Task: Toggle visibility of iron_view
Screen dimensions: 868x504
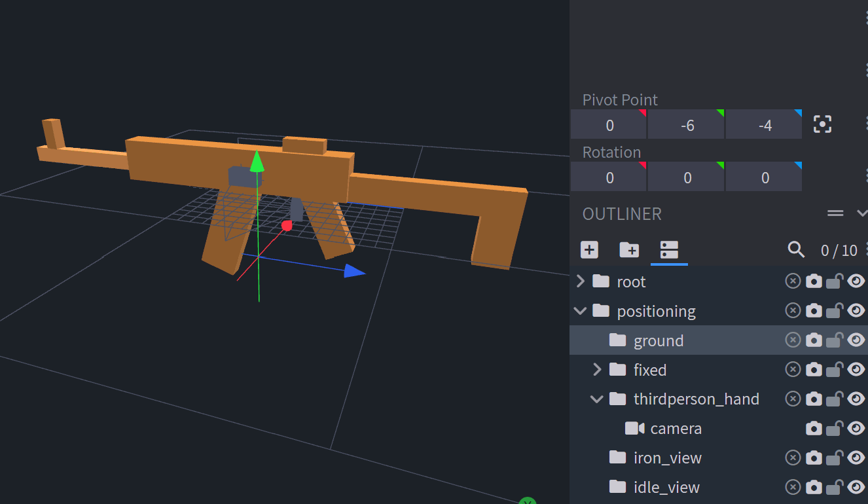Action: click(x=856, y=458)
